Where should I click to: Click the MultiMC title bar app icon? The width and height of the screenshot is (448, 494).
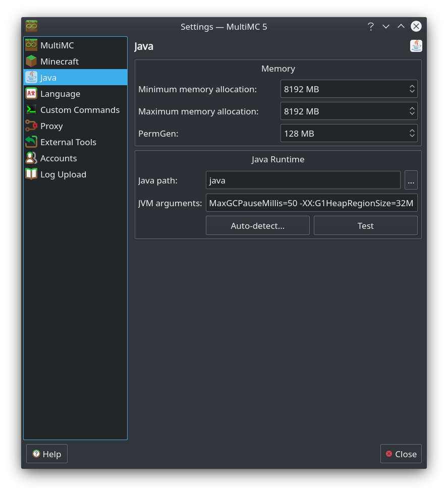click(x=31, y=26)
